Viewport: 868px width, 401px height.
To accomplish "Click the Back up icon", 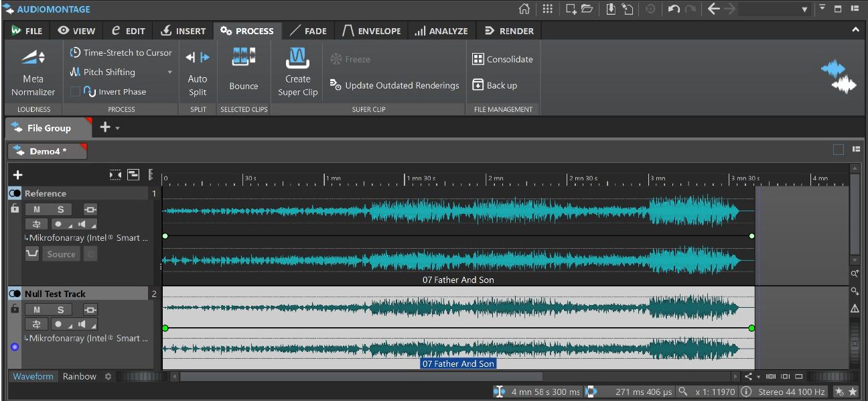I will 478,85.
